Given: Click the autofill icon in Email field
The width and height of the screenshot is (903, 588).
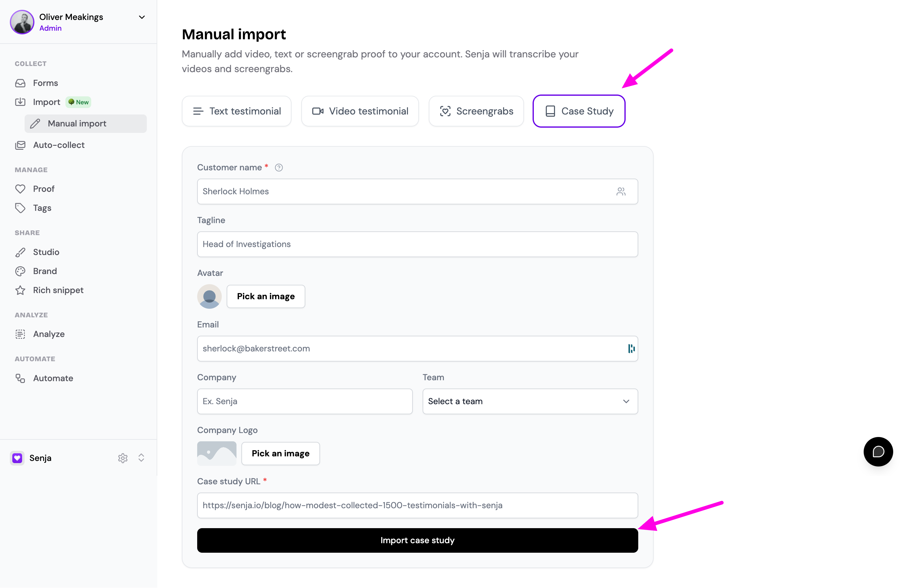Looking at the screenshot, I should pos(631,348).
